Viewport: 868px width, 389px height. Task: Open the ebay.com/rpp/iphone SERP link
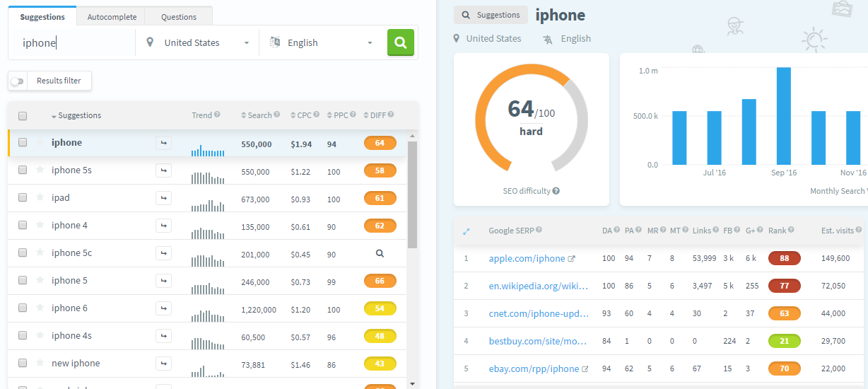[534, 369]
